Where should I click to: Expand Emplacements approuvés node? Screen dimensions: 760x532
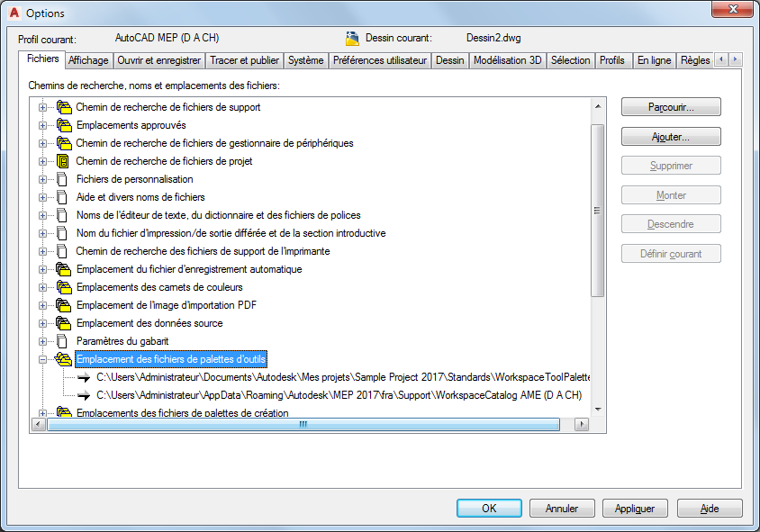(42, 125)
